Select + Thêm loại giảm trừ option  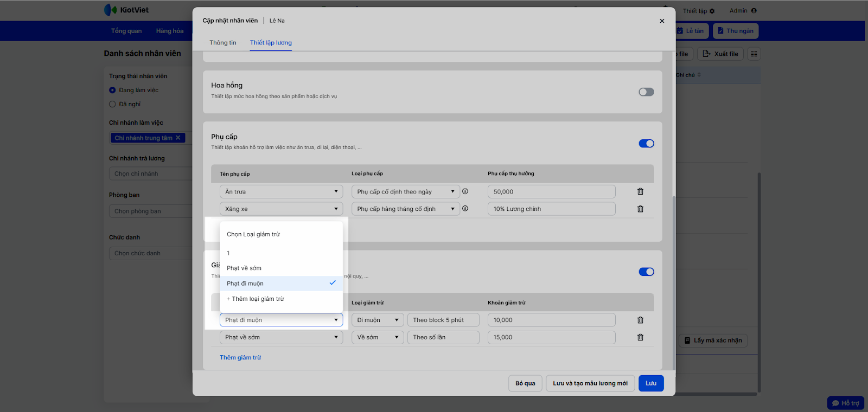pos(256,299)
